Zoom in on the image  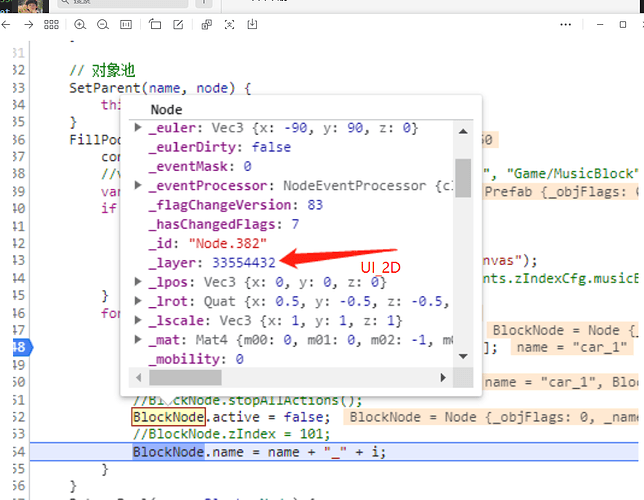point(80,25)
